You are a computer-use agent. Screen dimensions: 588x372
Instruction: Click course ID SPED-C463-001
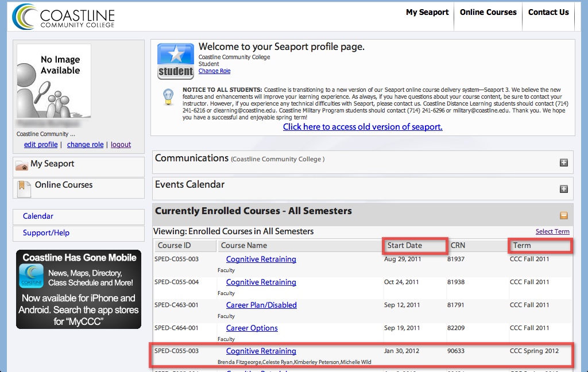coord(176,305)
